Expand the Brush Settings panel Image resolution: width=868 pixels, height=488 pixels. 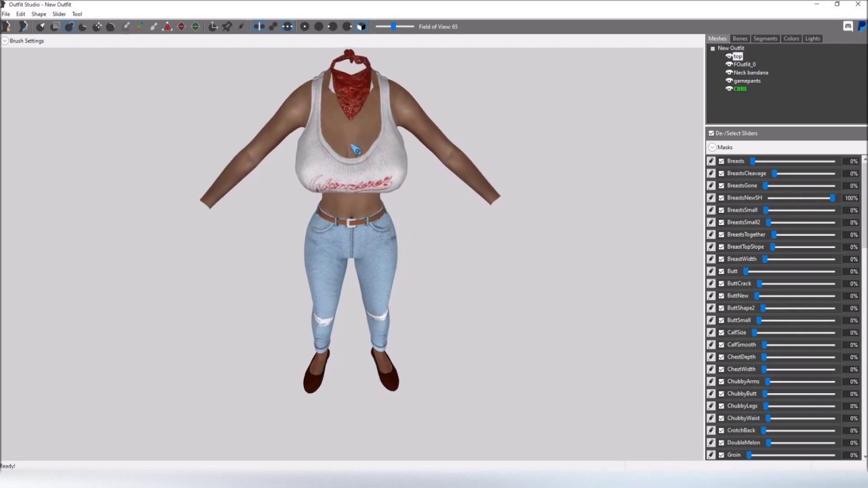(x=5, y=41)
